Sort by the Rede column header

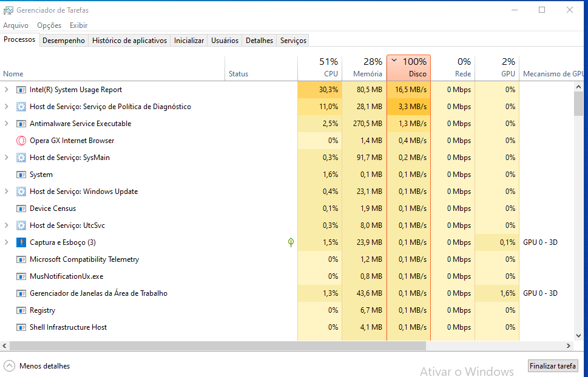[x=453, y=68]
